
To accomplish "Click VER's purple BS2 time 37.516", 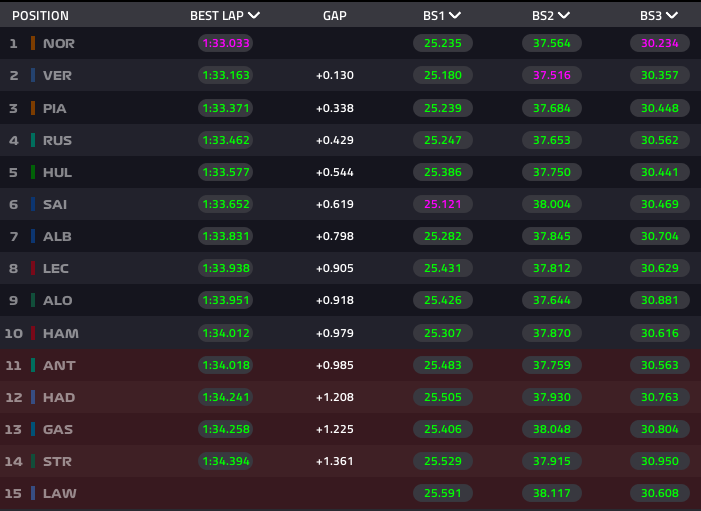I will [x=550, y=76].
